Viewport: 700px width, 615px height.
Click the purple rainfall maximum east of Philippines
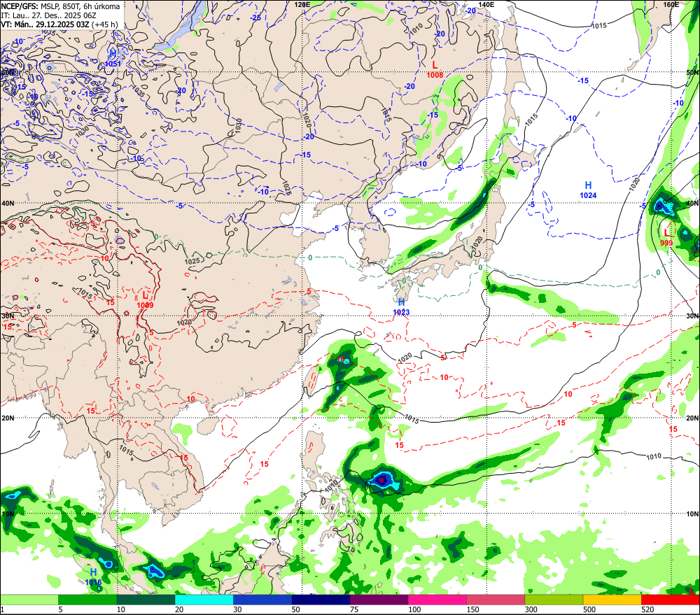[x=381, y=480]
